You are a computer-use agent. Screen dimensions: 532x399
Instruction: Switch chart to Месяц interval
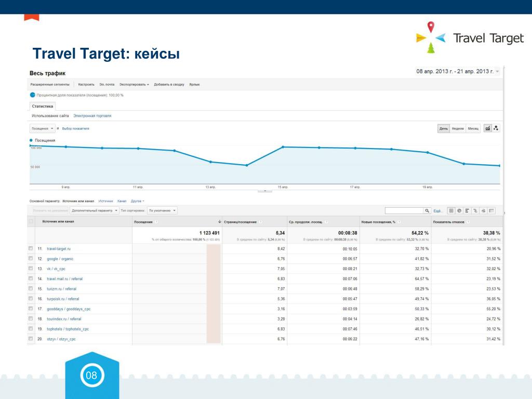pos(473,129)
